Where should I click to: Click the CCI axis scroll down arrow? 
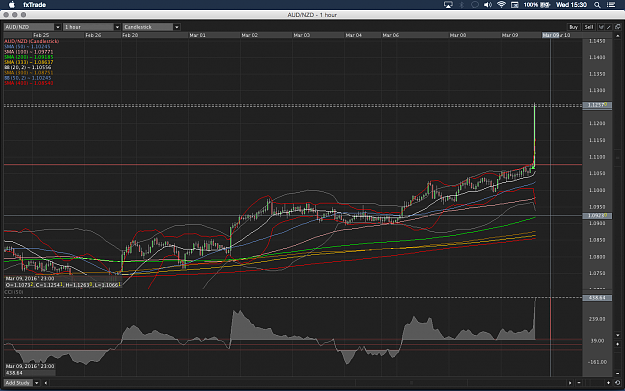[x=618, y=335]
